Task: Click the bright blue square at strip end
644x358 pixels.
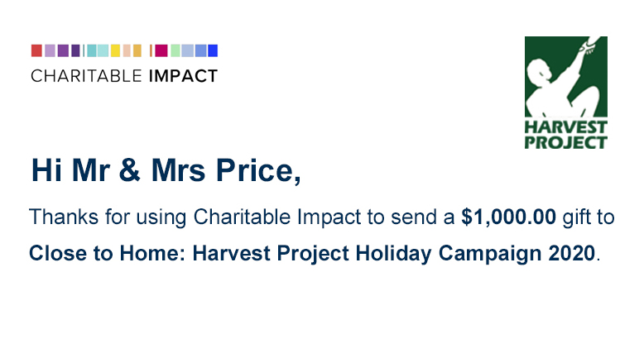Action: 213,51
